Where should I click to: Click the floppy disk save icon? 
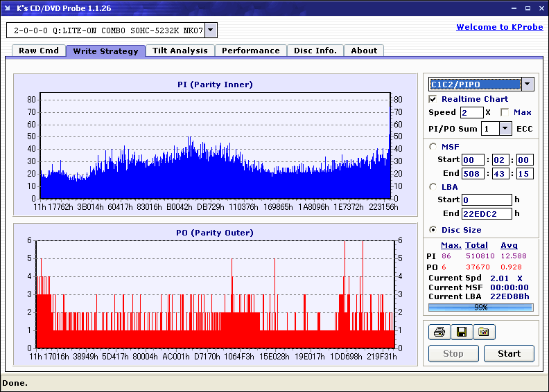pyautogui.click(x=461, y=332)
